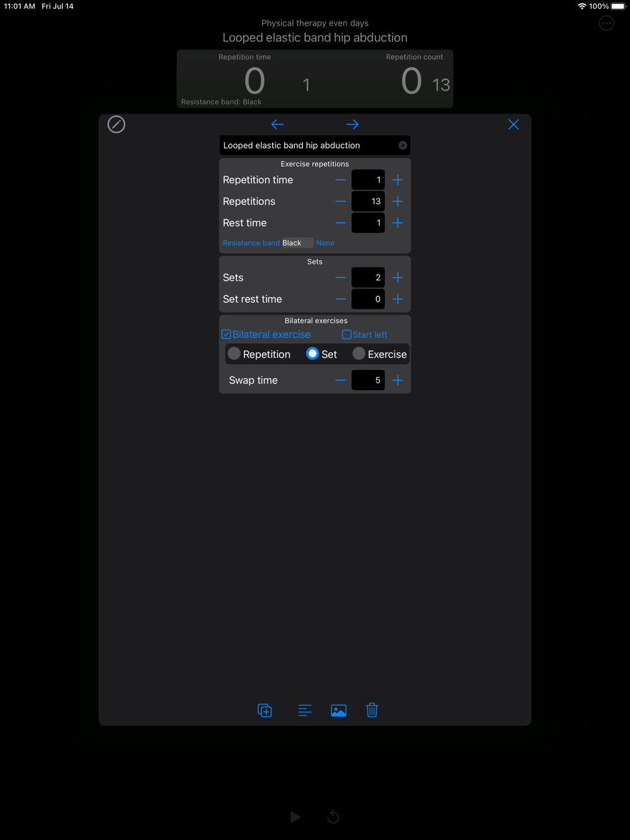Select the Sets value field

368,278
